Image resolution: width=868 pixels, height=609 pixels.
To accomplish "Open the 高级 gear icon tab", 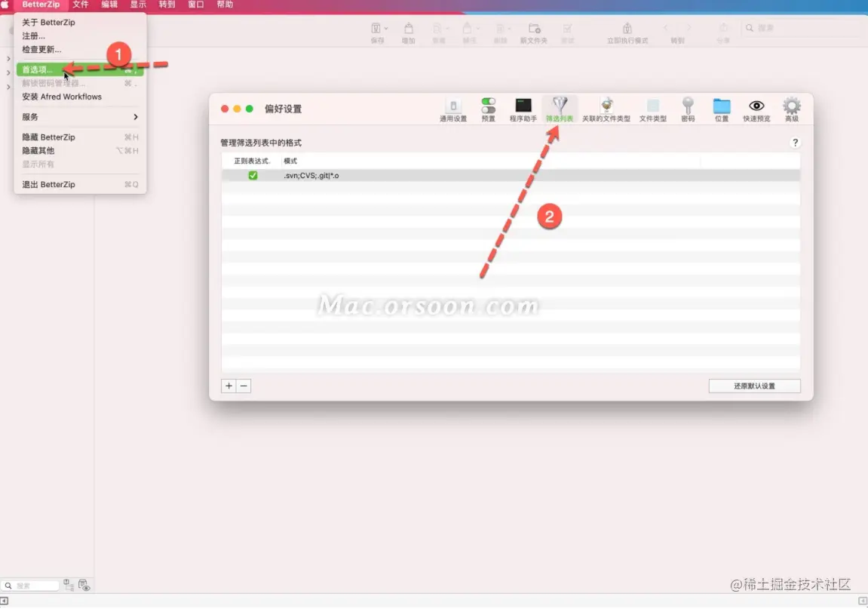I will [792, 109].
